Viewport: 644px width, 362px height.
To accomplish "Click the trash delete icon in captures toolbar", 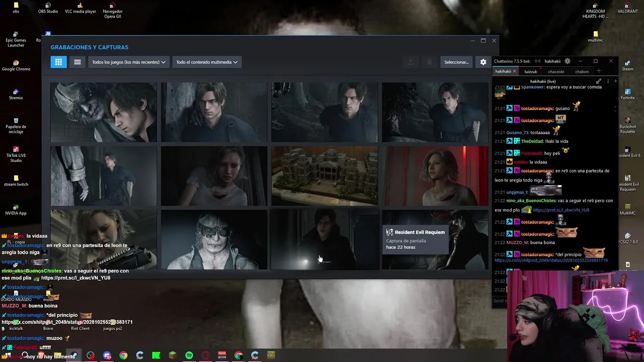I will [429, 62].
